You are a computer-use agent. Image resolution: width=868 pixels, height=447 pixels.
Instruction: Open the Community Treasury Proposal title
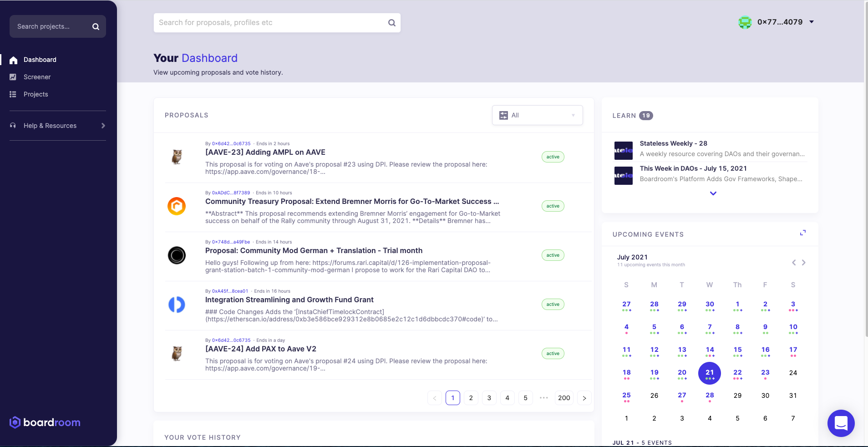tap(352, 202)
